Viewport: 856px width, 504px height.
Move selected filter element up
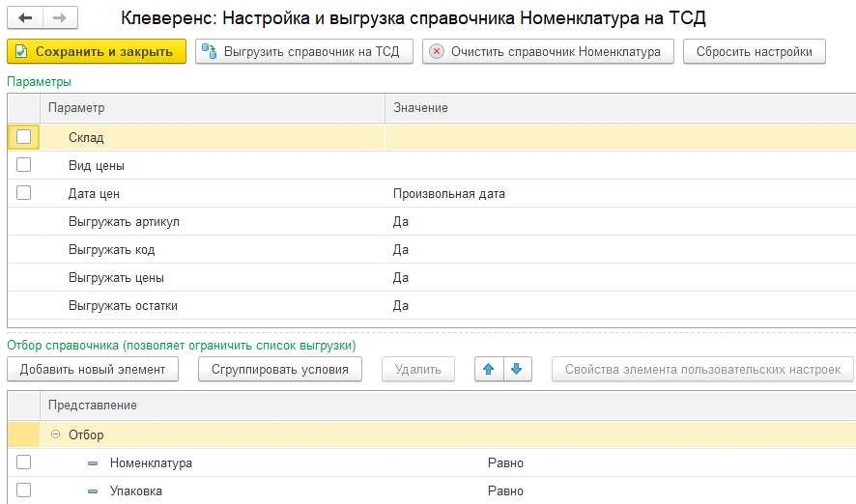point(489,369)
